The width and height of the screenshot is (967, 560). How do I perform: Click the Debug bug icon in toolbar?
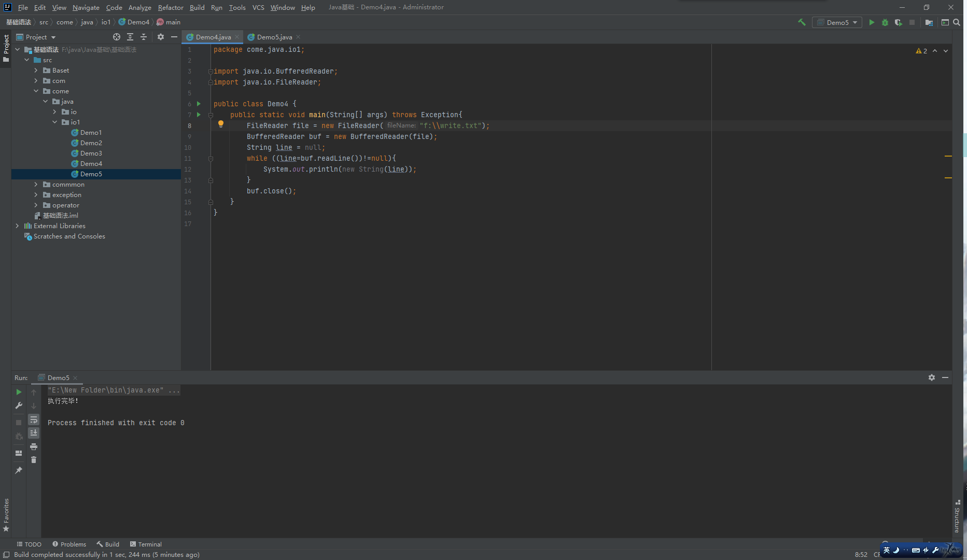(x=885, y=22)
